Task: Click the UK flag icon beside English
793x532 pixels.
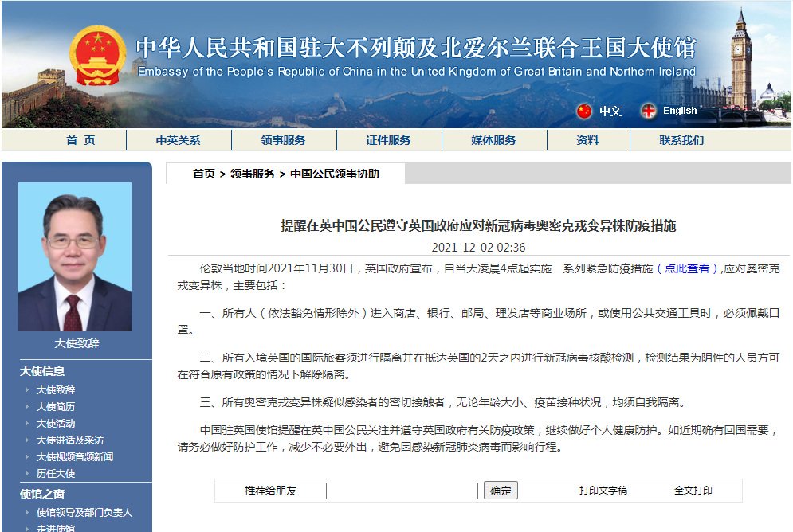Action: coord(649,111)
